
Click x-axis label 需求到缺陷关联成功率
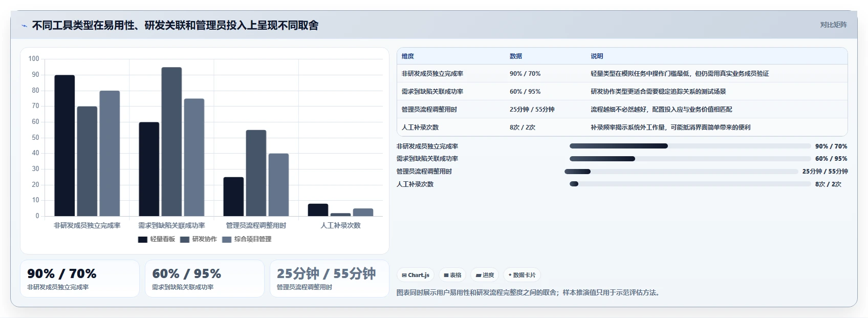click(x=171, y=225)
